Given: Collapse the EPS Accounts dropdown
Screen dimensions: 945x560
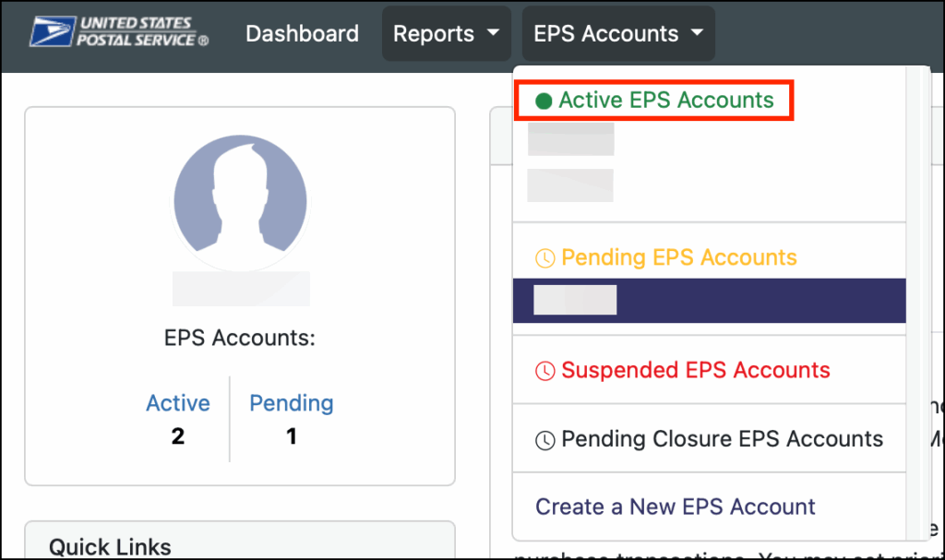Looking at the screenshot, I should click(617, 34).
